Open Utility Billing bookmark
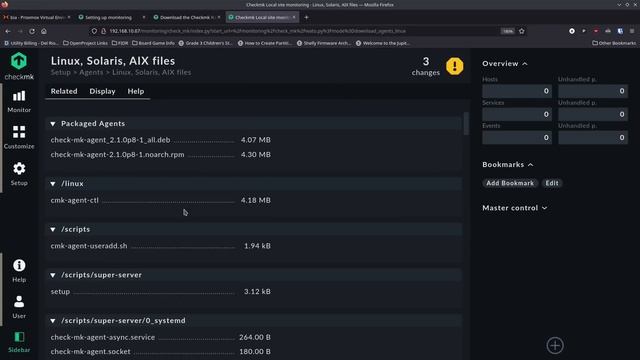 point(31,43)
